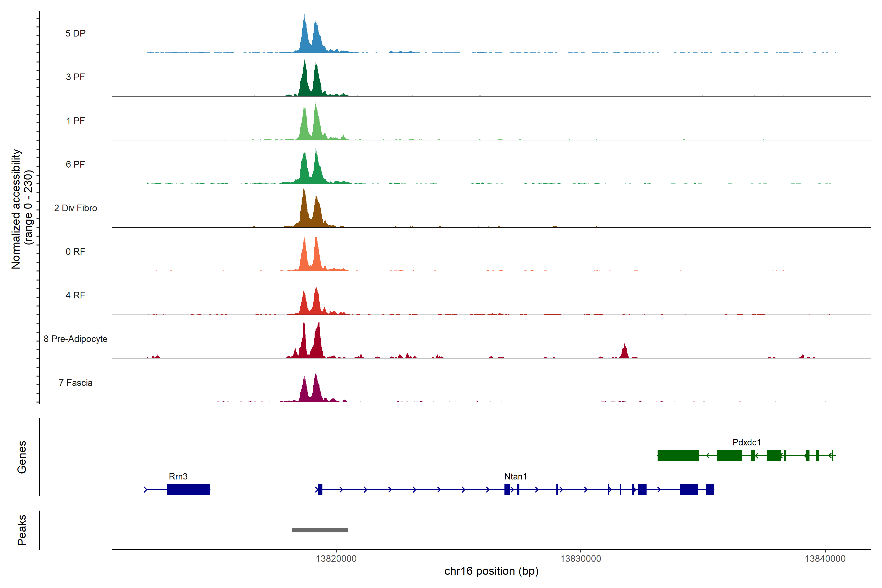Click the 13840000 axis tick label
This screenshot has width=882, height=588.
(x=825, y=558)
